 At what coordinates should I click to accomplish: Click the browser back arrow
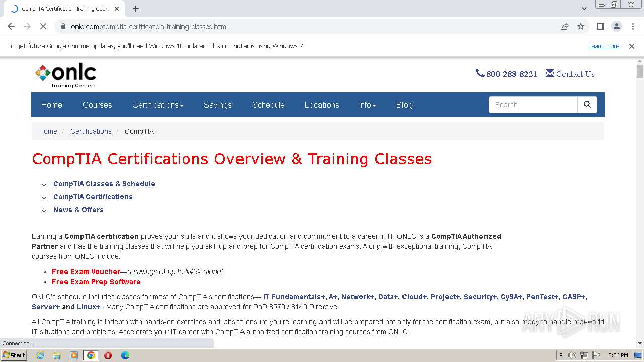[x=11, y=26]
